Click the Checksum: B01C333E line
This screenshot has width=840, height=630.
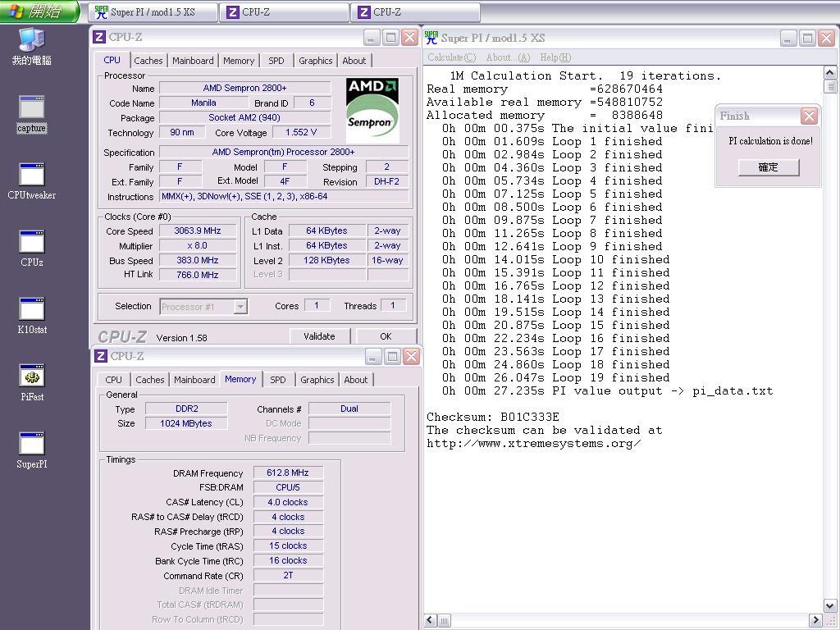coord(493,417)
